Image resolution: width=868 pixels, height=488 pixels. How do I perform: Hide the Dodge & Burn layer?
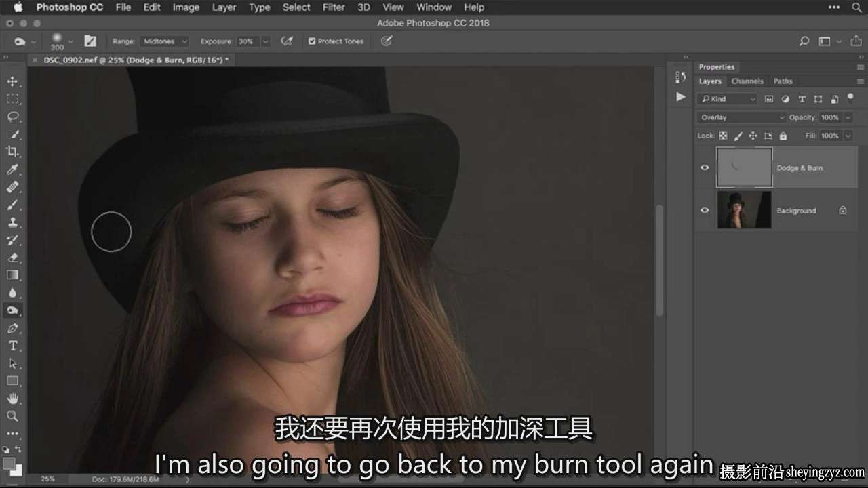(x=705, y=167)
